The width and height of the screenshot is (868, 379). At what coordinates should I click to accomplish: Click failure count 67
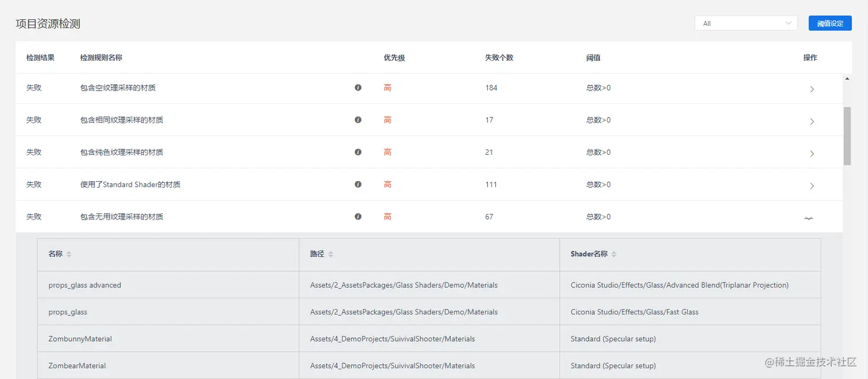tap(489, 217)
